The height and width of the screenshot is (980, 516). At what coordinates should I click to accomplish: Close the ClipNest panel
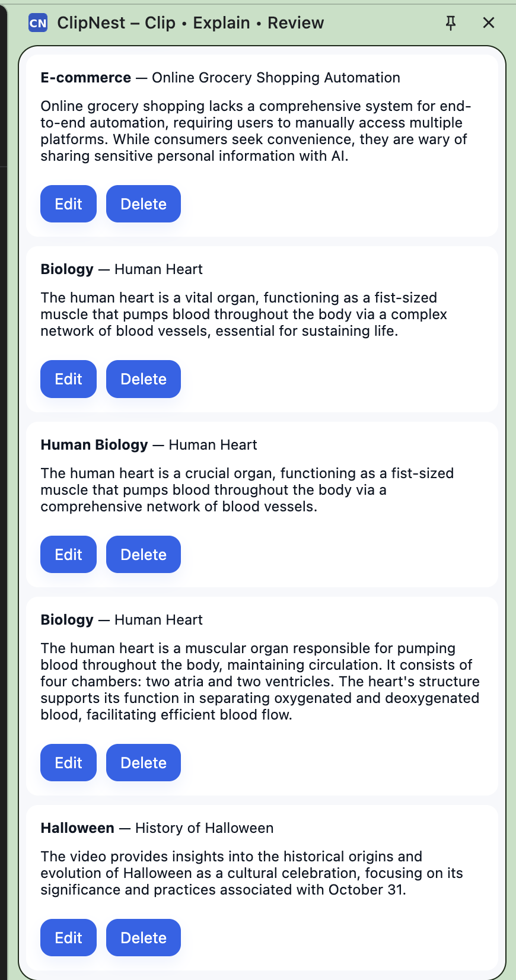[x=489, y=23]
